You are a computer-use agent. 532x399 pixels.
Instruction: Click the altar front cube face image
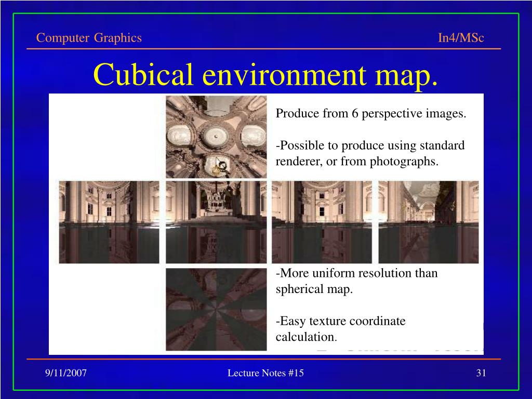216,222
